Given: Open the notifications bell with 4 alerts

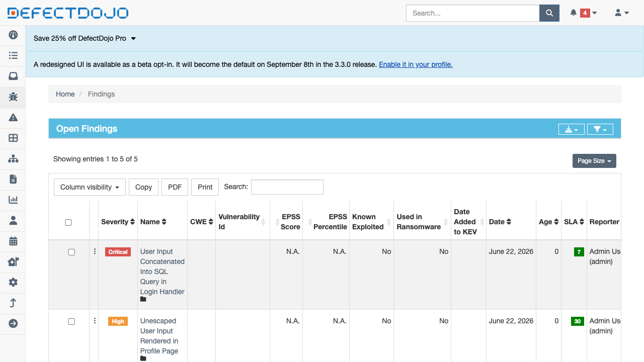Looking at the screenshot, I should tap(583, 13).
